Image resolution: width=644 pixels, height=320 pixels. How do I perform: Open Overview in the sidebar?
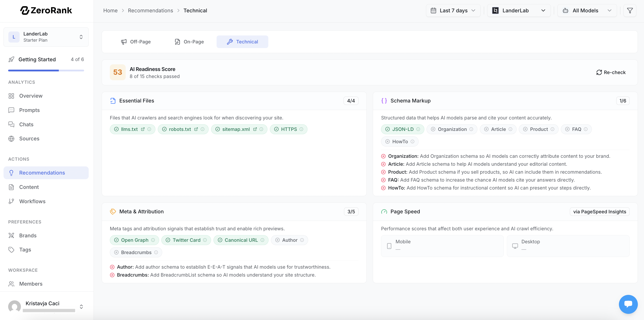(46, 96)
